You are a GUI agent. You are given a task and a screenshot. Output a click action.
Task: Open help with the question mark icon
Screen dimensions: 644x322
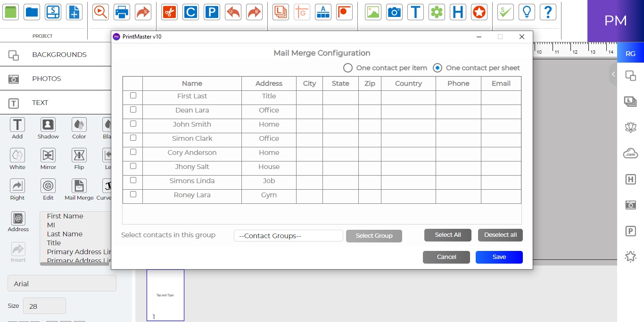(x=548, y=12)
